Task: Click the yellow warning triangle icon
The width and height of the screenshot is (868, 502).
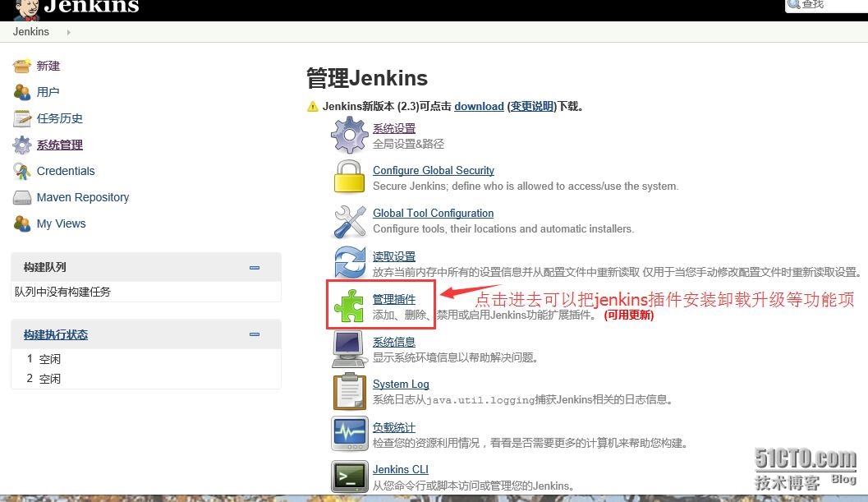Action: (x=313, y=106)
